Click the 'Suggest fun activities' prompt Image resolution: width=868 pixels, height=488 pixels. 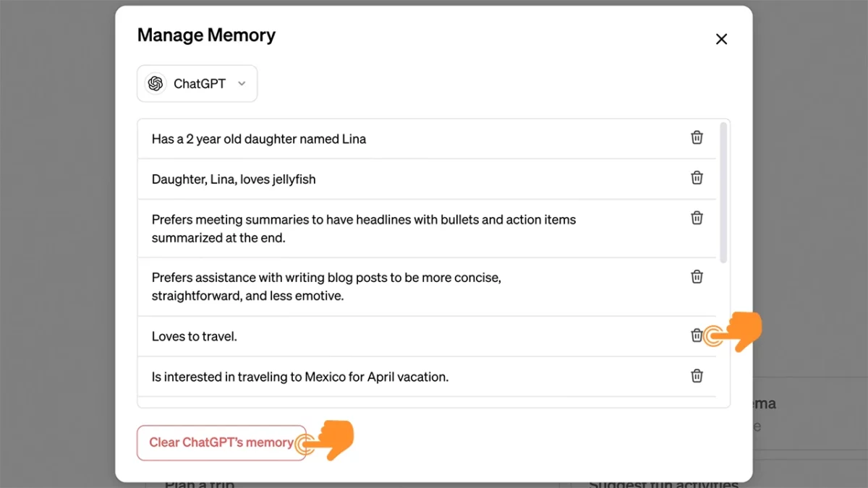coord(664,483)
